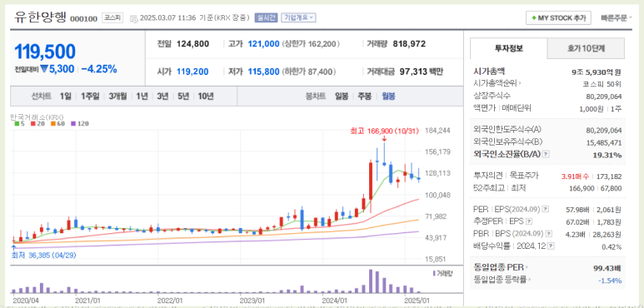Switch candle chart to 월봉
The width and height of the screenshot is (644, 308).
point(388,97)
